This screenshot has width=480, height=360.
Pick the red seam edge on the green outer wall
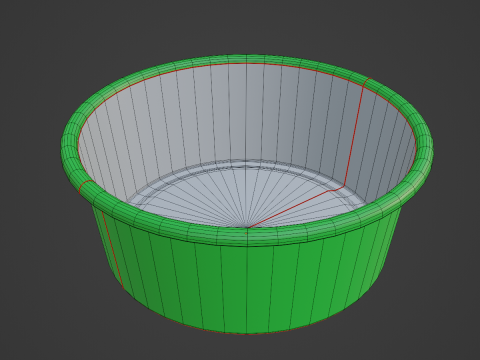(112, 249)
